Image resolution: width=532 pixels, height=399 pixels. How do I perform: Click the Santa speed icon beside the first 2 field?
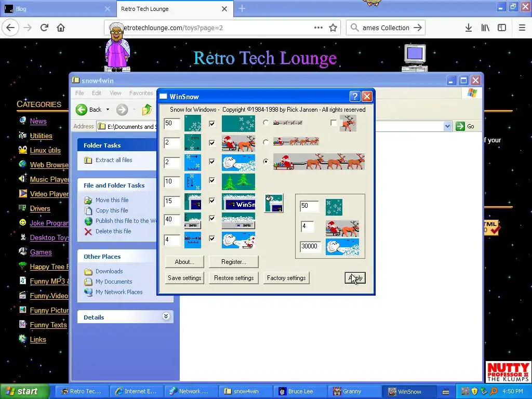(193, 142)
